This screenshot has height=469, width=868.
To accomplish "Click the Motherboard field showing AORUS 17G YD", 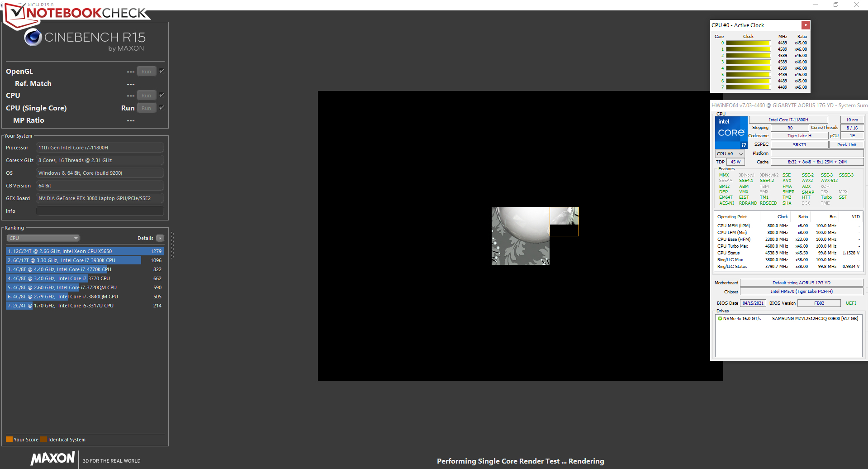I will click(802, 283).
